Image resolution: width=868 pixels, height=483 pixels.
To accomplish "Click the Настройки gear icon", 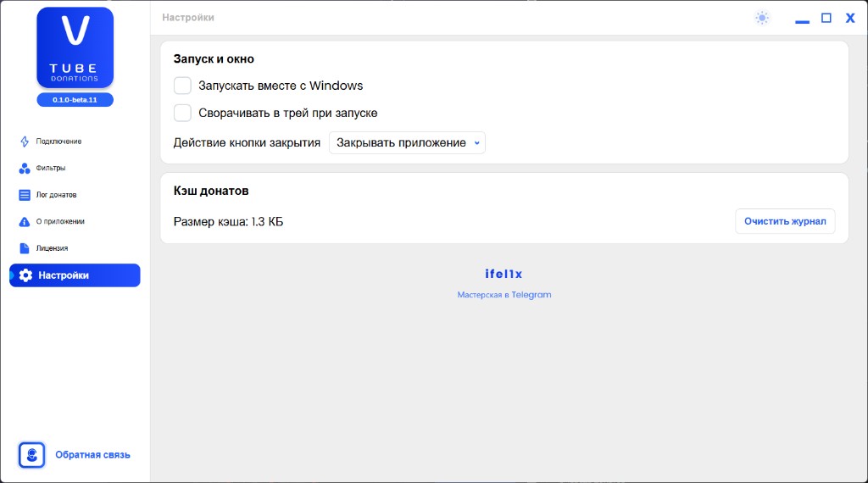I will (25, 275).
